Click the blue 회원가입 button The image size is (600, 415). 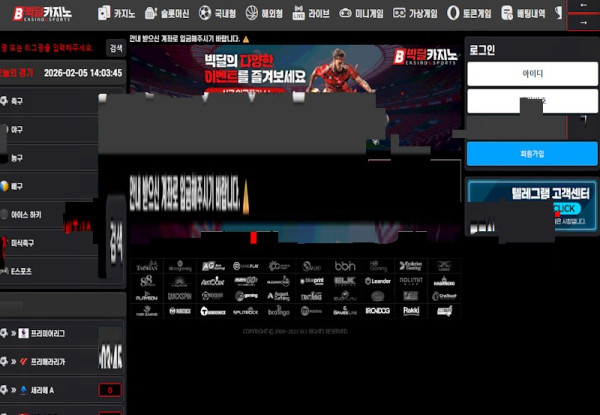[x=532, y=153]
